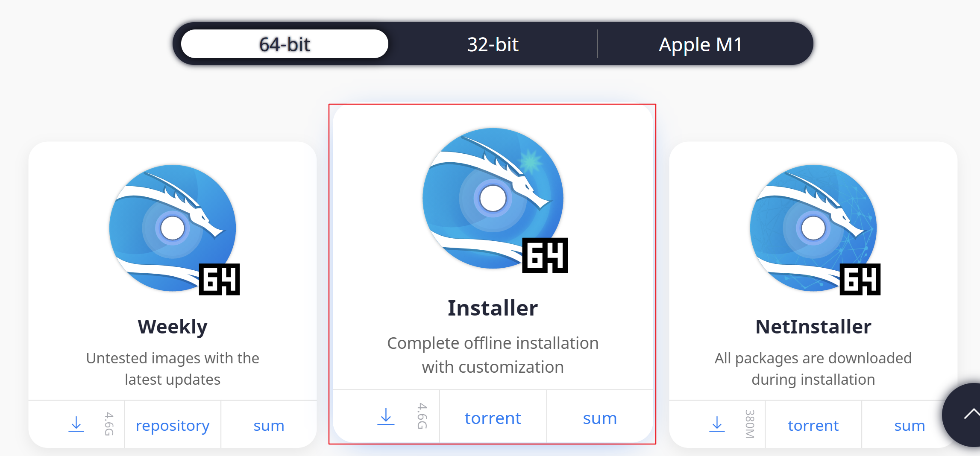This screenshot has width=980, height=456.
Task: Click the 380M size label on NetInstaller
Action: (750, 424)
